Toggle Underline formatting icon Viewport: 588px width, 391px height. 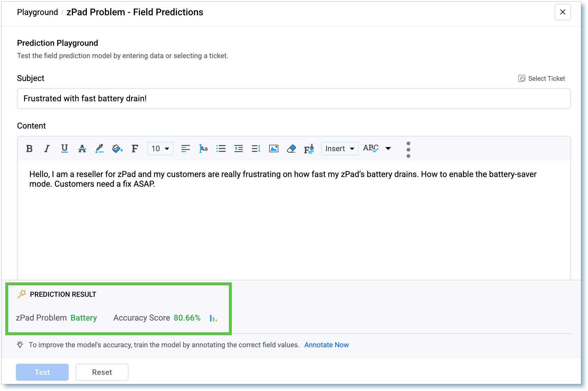pyautogui.click(x=65, y=149)
